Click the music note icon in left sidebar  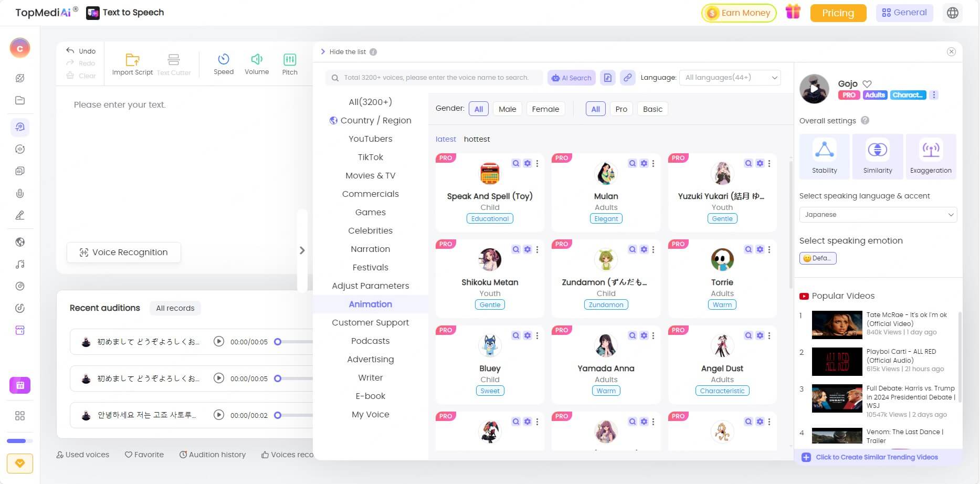coord(20,265)
